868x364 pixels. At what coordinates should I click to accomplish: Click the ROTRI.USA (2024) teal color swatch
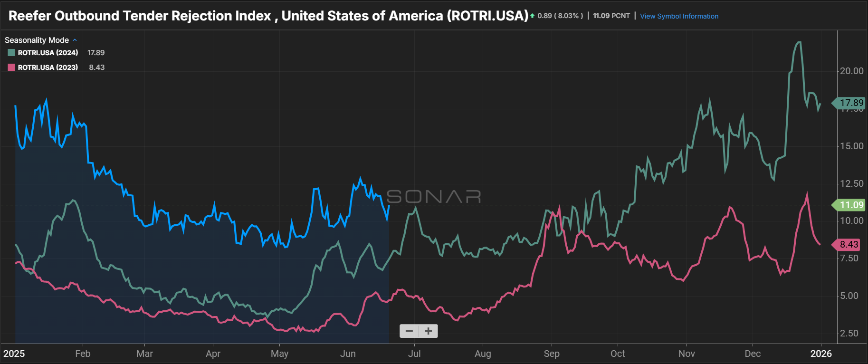pyautogui.click(x=11, y=53)
